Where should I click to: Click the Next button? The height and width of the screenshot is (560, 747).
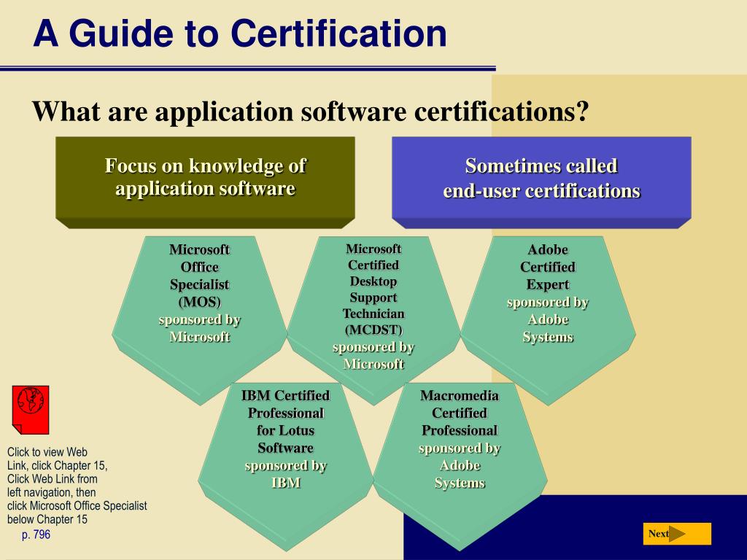click(x=677, y=534)
